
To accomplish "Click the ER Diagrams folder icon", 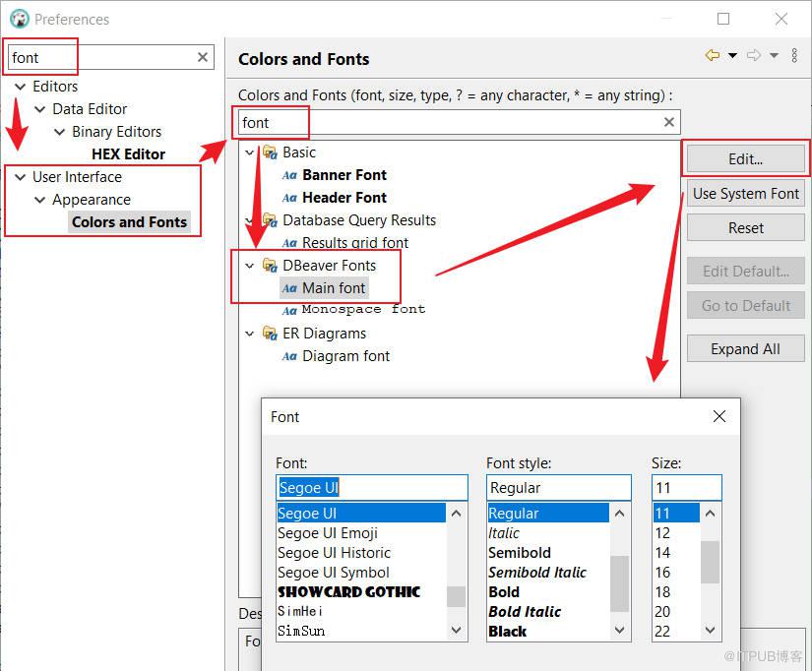I will click(270, 334).
